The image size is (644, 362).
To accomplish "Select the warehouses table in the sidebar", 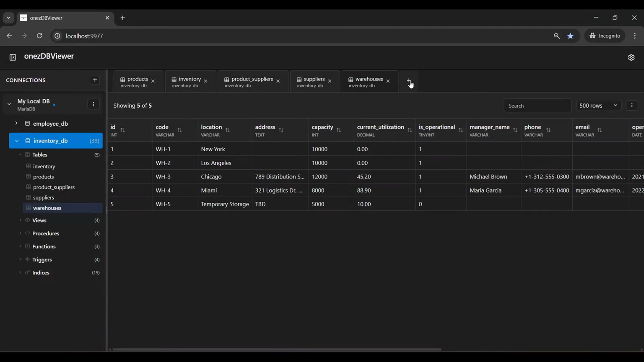I will pyautogui.click(x=47, y=208).
